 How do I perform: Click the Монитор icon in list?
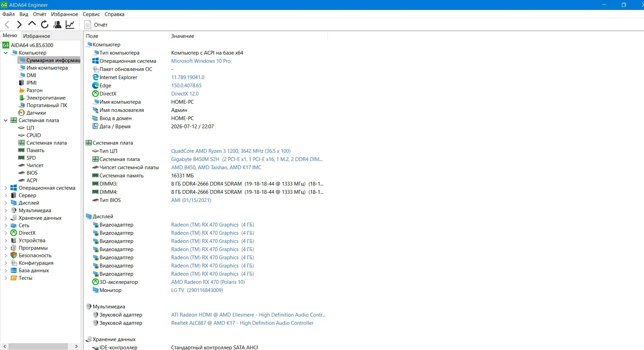pos(96,290)
